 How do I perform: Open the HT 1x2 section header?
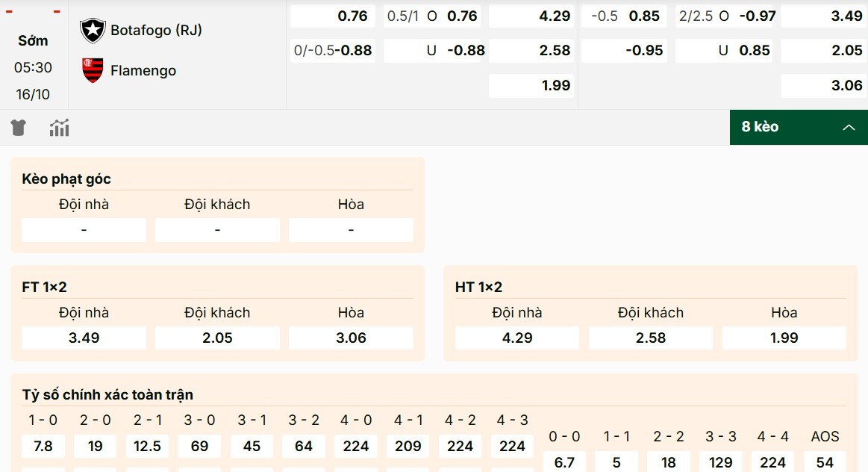tap(478, 286)
